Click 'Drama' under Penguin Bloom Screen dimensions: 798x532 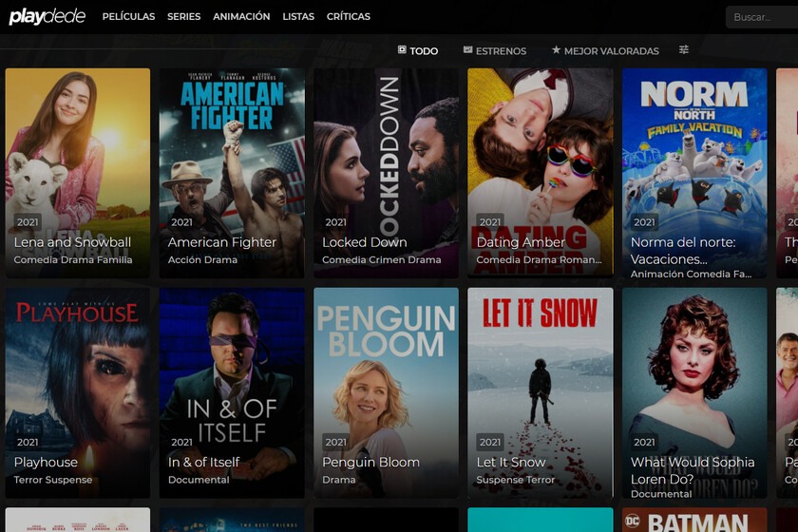point(338,480)
